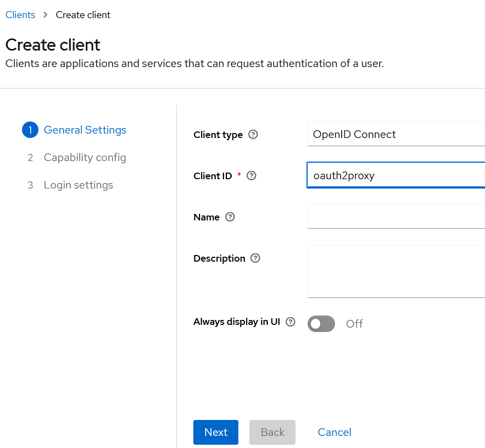The height and width of the screenshot is (448, 485).
Task: Open the Client type dropdown
Action: pyautogui.click(x=395, y=135)
